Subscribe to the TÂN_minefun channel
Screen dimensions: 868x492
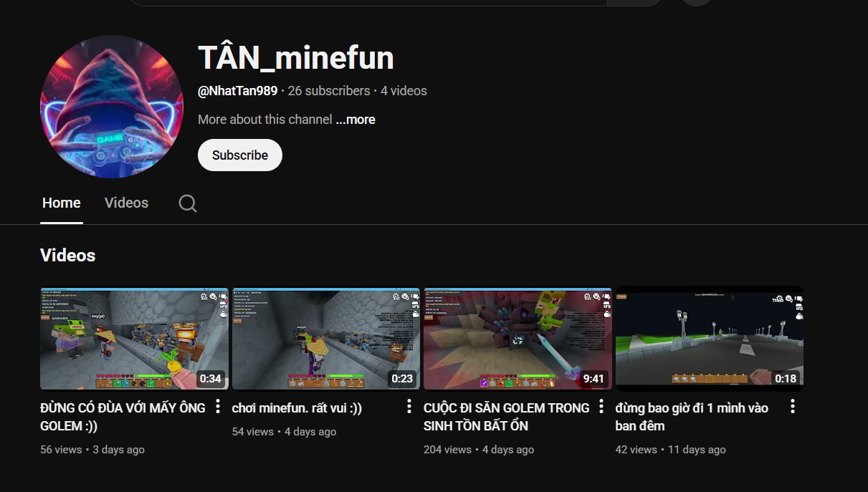tap(239, 155)
